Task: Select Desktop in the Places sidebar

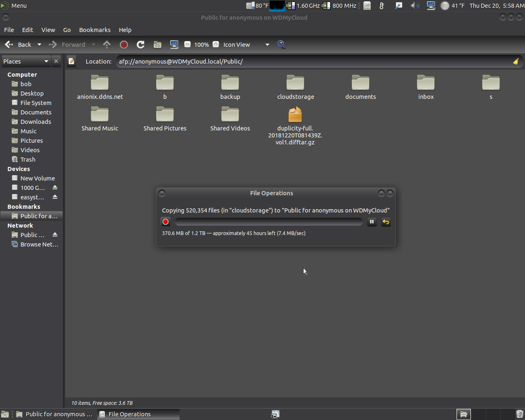Action: coord(32,94)
